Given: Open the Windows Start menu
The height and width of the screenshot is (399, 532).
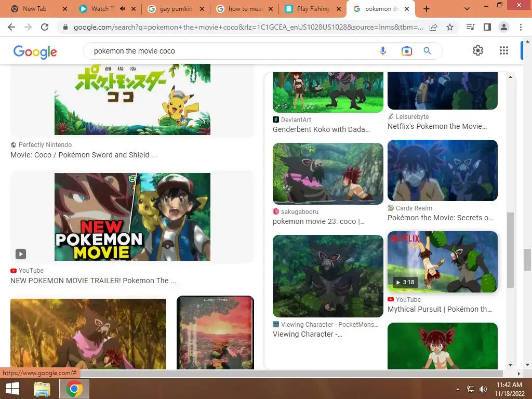Looking at the screenshot, I should pyautogui.click(x=12, y=389).
